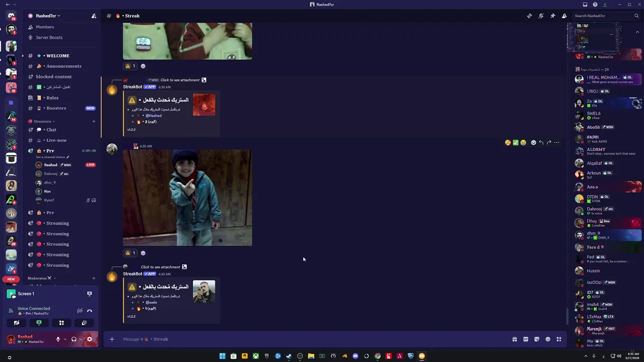
Task: Click the red LIVE badge beside Rashed
Action: tap(91, 165)
